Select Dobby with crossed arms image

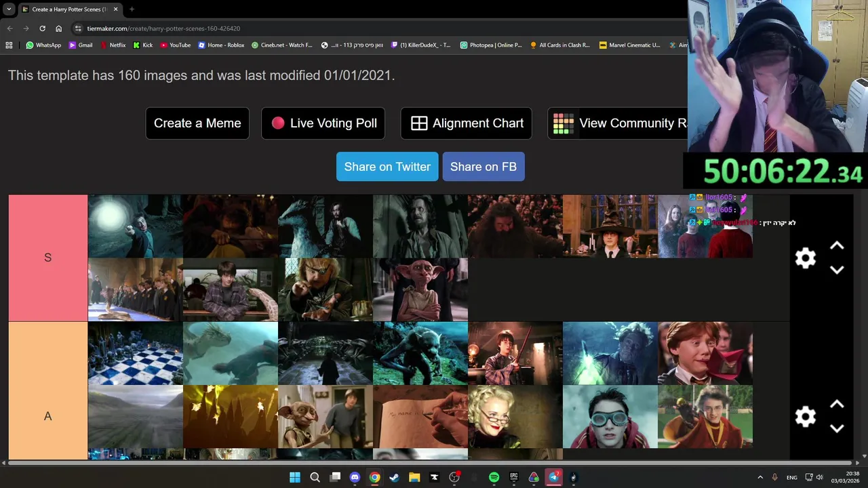click(420, 289)
